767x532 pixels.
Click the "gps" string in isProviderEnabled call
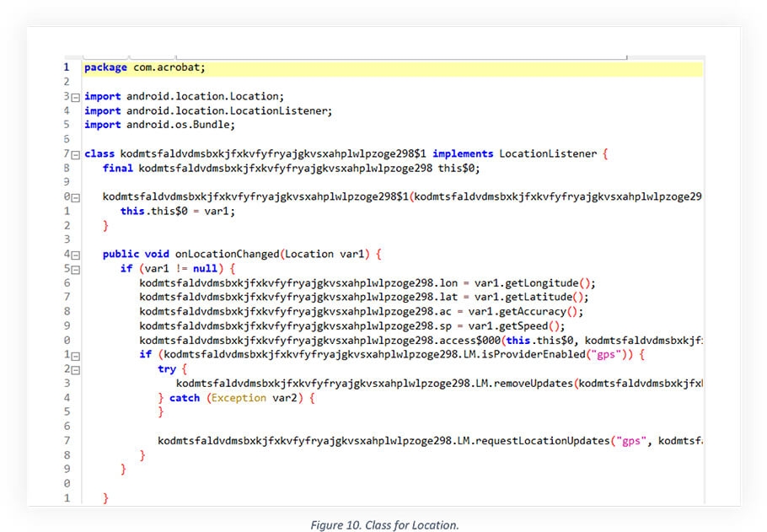(x=607, y=354)
